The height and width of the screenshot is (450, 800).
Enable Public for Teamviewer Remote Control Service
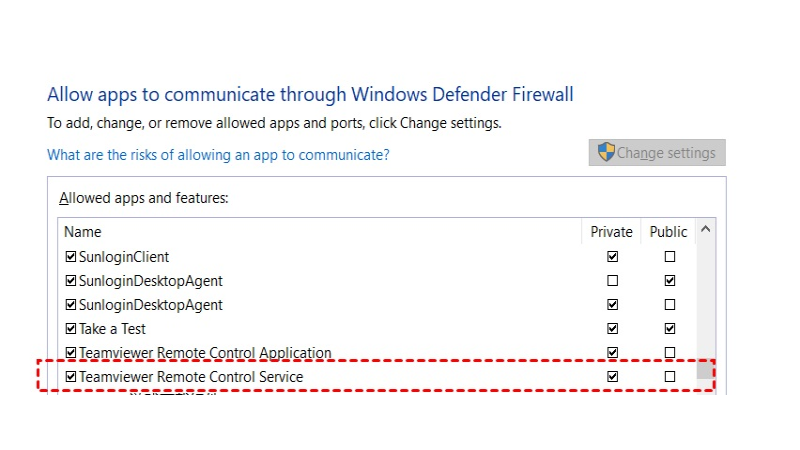coord(670,377)
